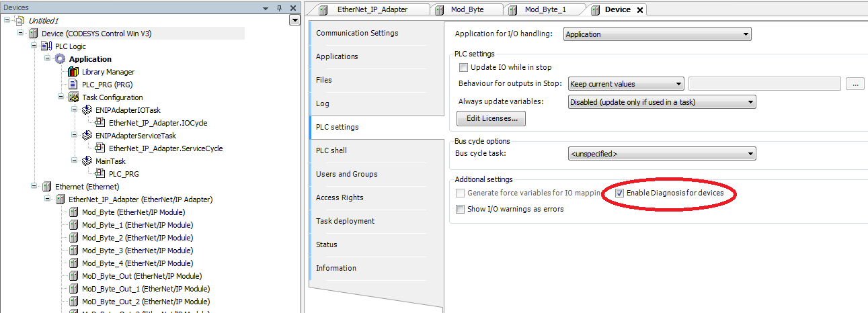Toggle Show I/O warnings as errors
This screenshot has width=868, height=313.
tap(461, 209)
